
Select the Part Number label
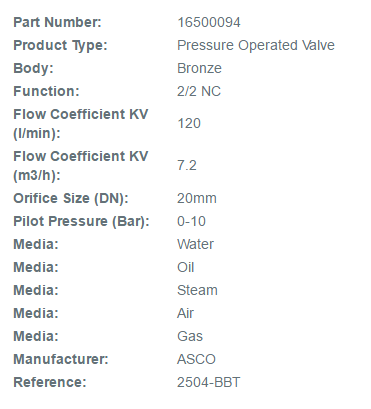(57, 23)
